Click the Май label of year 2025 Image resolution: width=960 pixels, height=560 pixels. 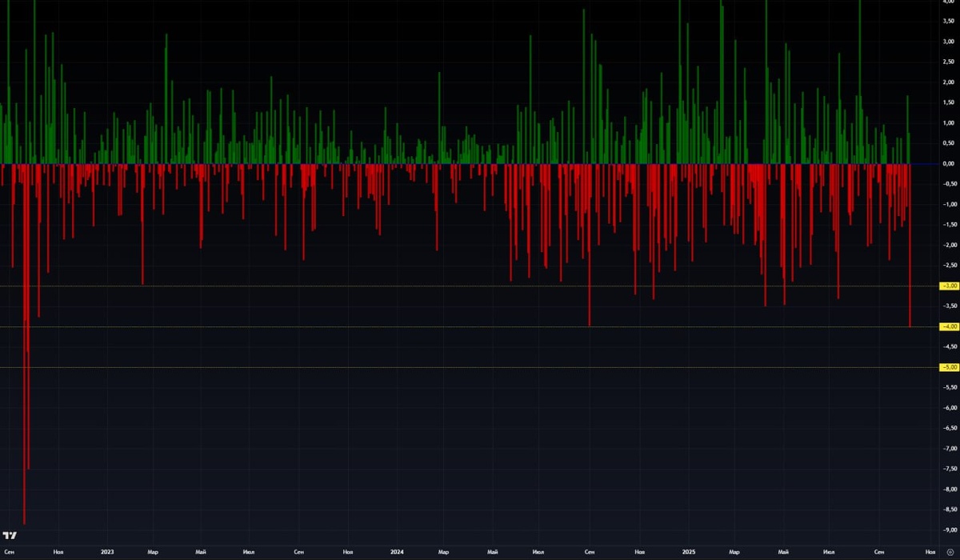click(x=782, y=552)
